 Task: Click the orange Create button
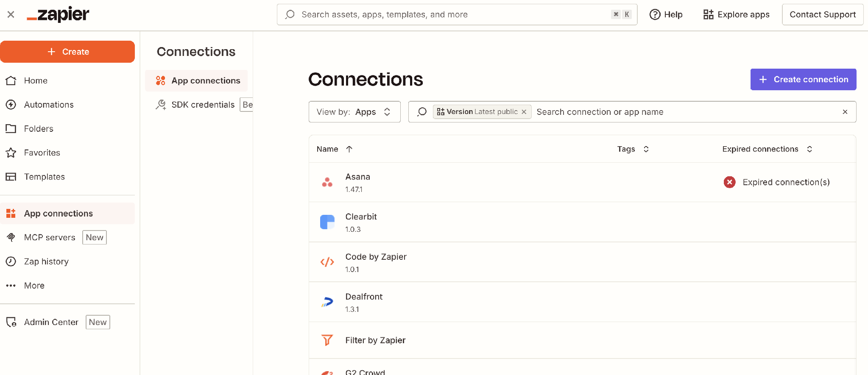click(x=67, y=52)
